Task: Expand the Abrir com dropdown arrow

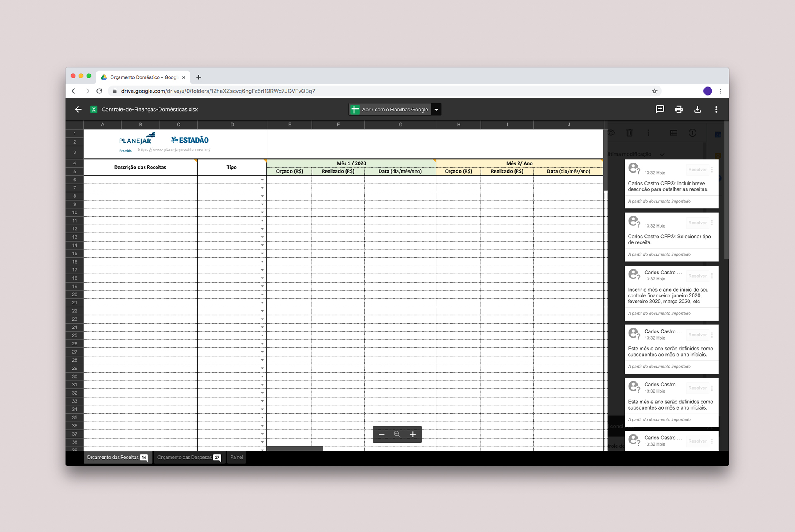Action: (436, 110)
